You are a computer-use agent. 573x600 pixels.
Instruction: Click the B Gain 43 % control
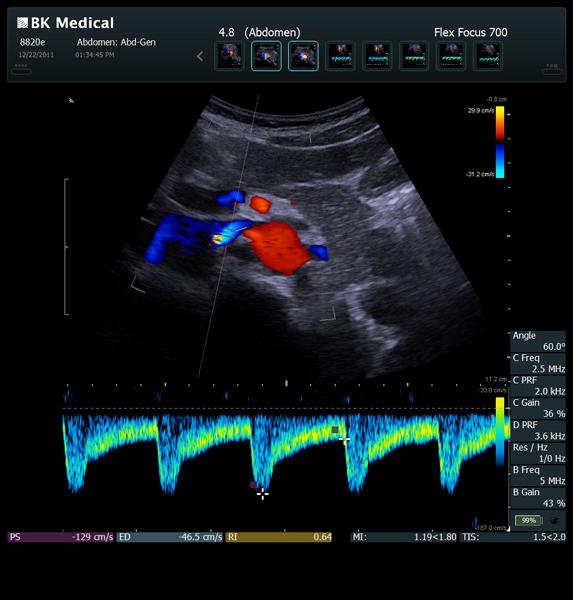point(538,498)
